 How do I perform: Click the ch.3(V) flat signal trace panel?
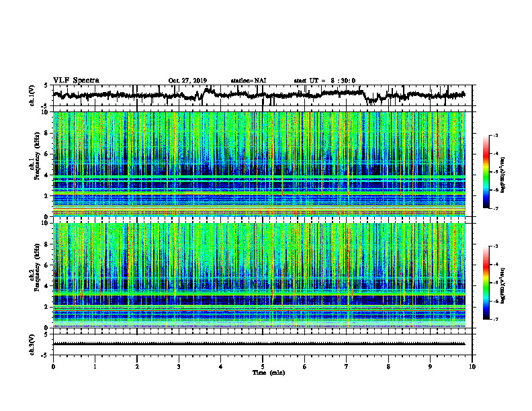(263, 345)
